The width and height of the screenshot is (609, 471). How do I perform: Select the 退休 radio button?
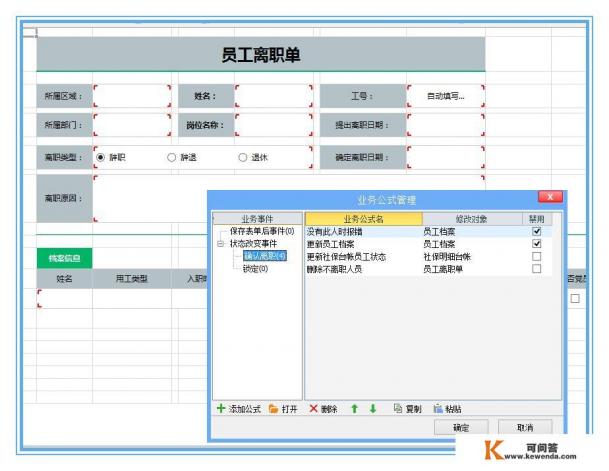pyautogui.click(x=243, y=157)
